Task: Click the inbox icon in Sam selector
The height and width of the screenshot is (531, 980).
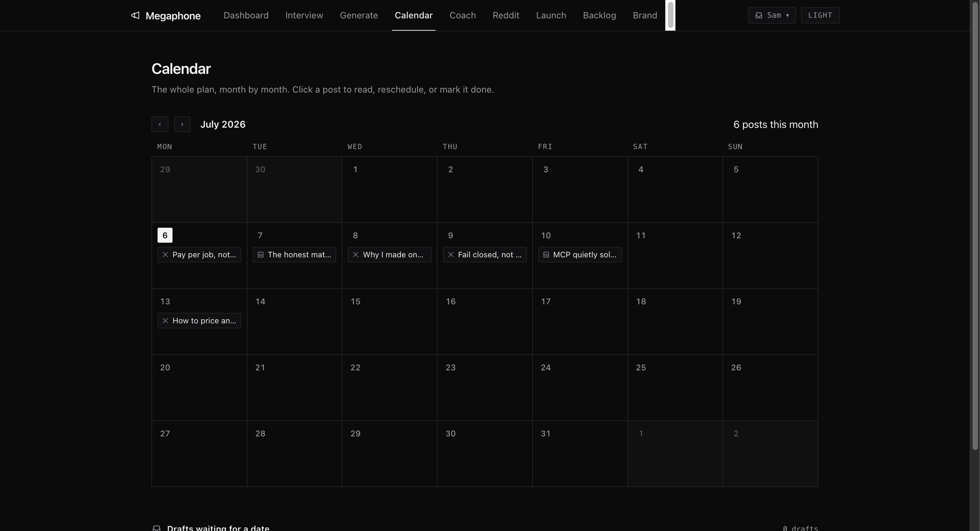Action: click(x=758, y=15)
